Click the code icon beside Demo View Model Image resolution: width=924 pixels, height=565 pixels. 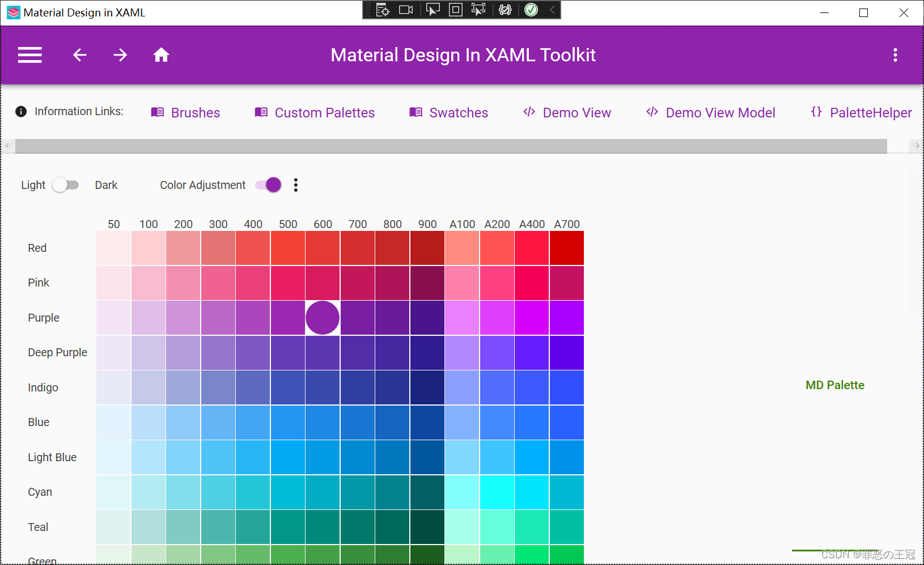[x=652, y=112]
